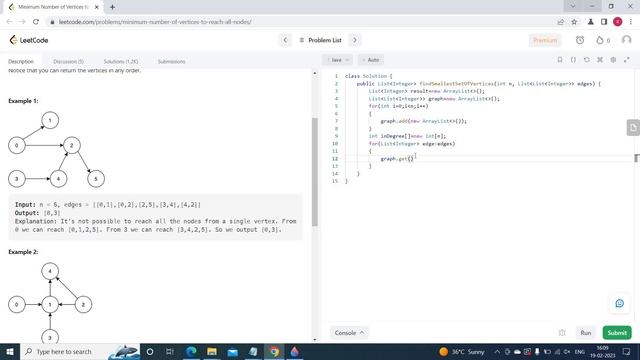Open the timer alarm clock icon
640x360 pixels.
point(580,40)
